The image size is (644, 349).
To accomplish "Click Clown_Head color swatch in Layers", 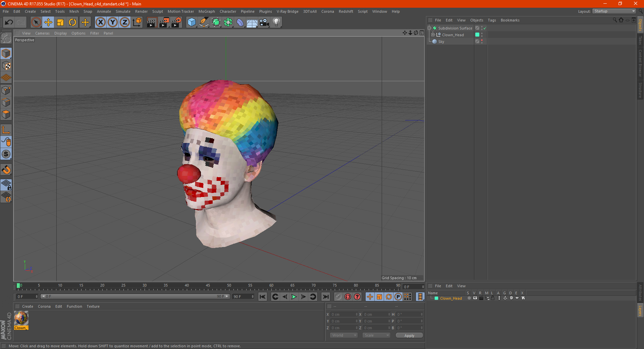I will 436,298.
